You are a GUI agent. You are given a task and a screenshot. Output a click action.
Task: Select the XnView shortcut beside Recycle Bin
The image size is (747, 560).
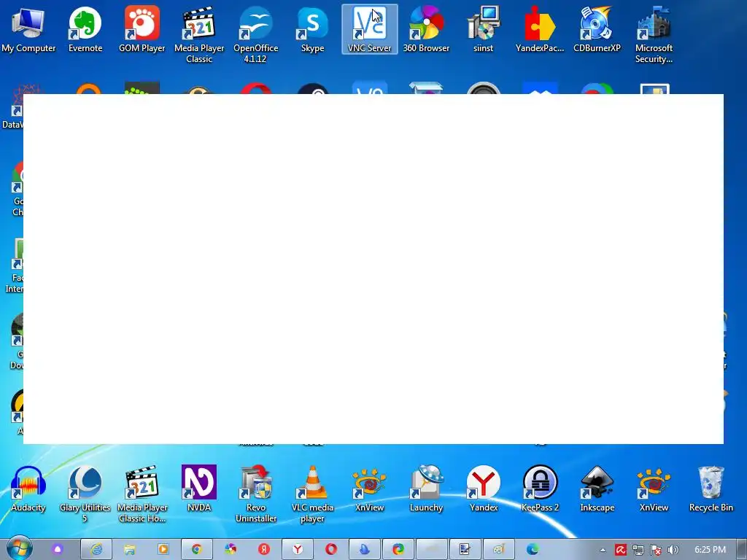point(654,489)
